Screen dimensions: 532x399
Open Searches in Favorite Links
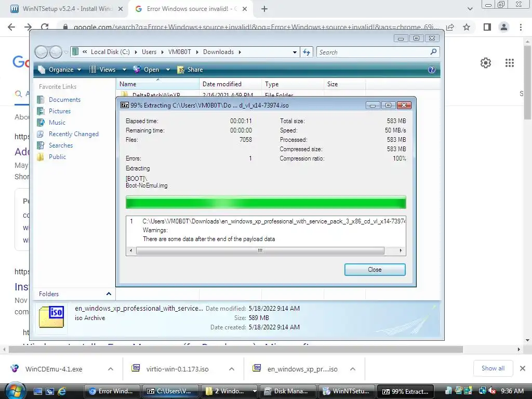tap(61, 145)
